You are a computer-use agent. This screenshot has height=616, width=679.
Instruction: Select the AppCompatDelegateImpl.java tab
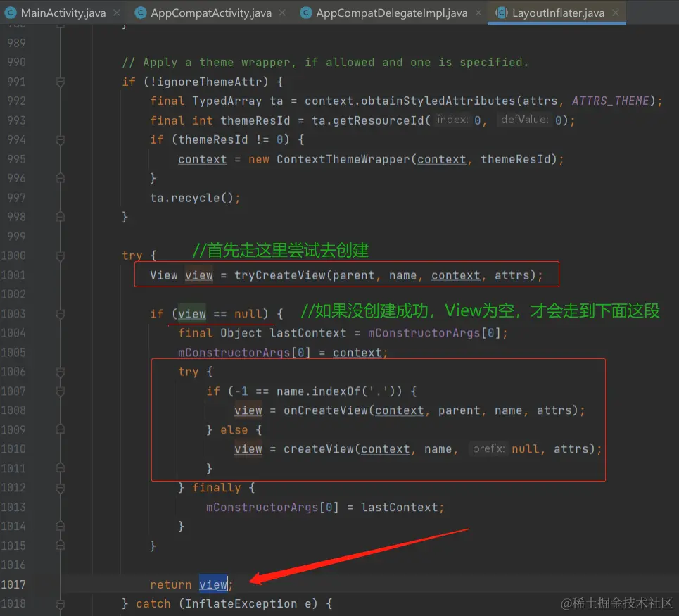click(x=391, y=13)
